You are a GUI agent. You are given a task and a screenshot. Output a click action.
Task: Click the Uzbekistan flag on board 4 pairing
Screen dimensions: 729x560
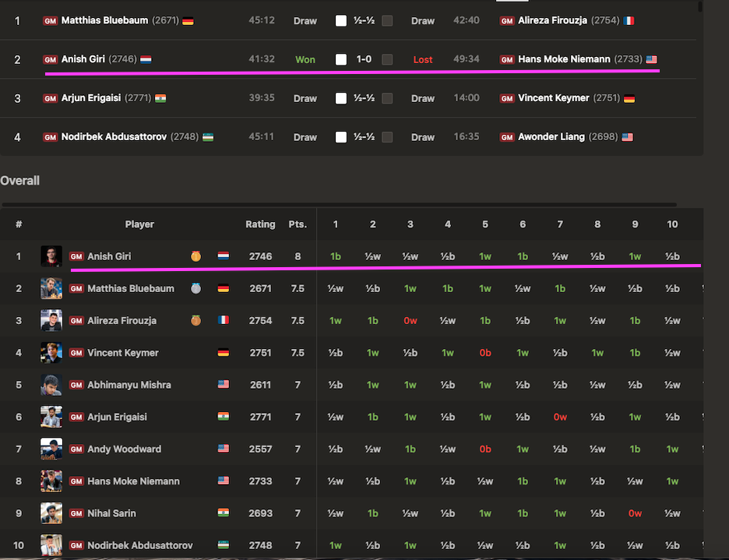point(209,137)
